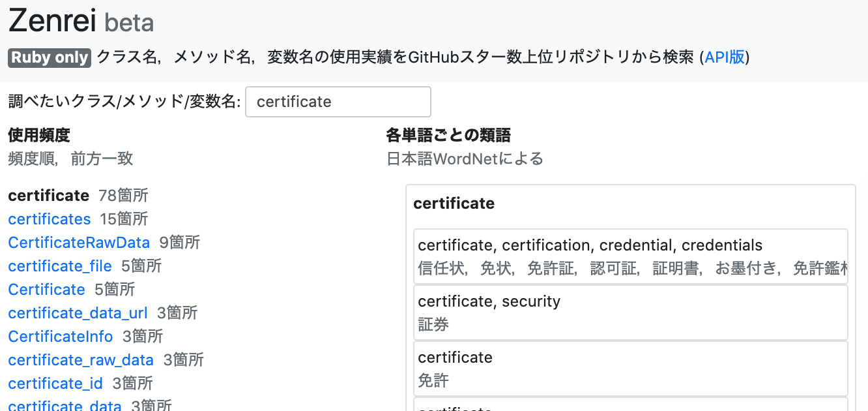
Task: Open the certificate_raw_data result link
Action: tap(81, 359)
